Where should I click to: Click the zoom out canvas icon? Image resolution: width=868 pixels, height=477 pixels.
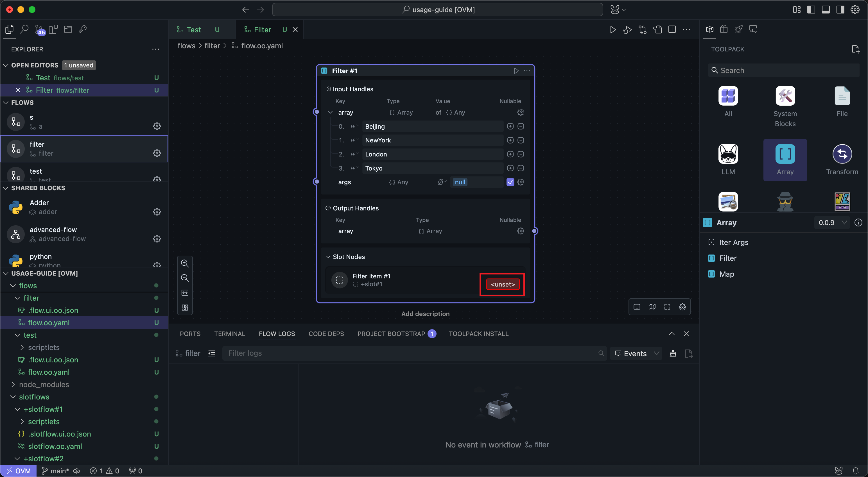tap(185, 278)
